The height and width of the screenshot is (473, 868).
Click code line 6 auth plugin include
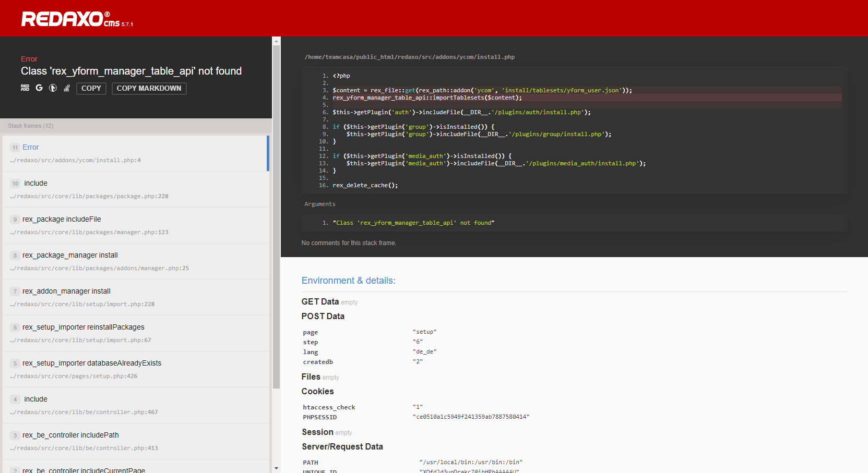(x=462, y=112)
